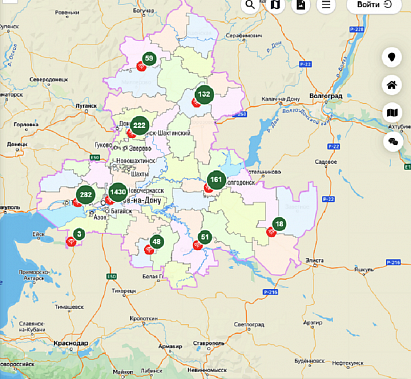Image resolution: width=411 pixels, height=379 pixels.
Task: Open the green cluster marker 3
Action: (79, 234)
